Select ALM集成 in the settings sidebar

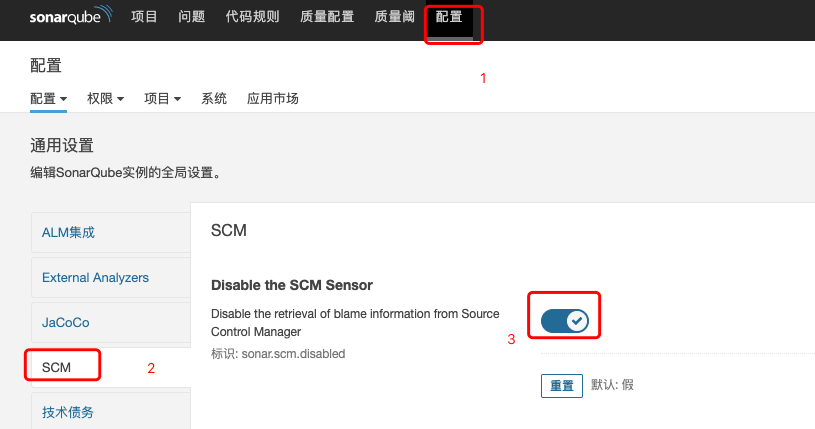click(68, 232)
